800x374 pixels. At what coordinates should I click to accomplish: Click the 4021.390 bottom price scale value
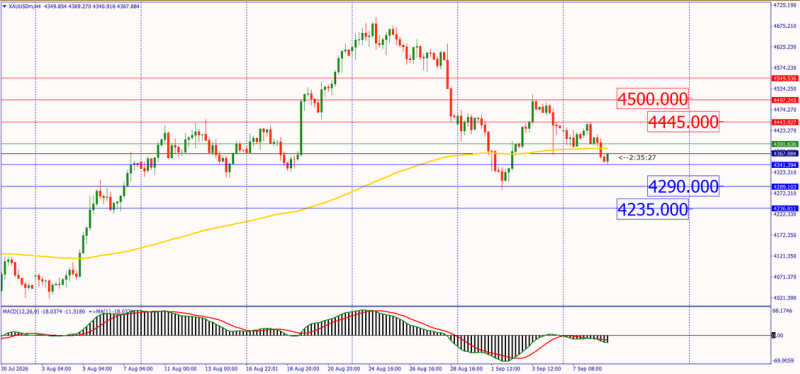coord(785,297)
